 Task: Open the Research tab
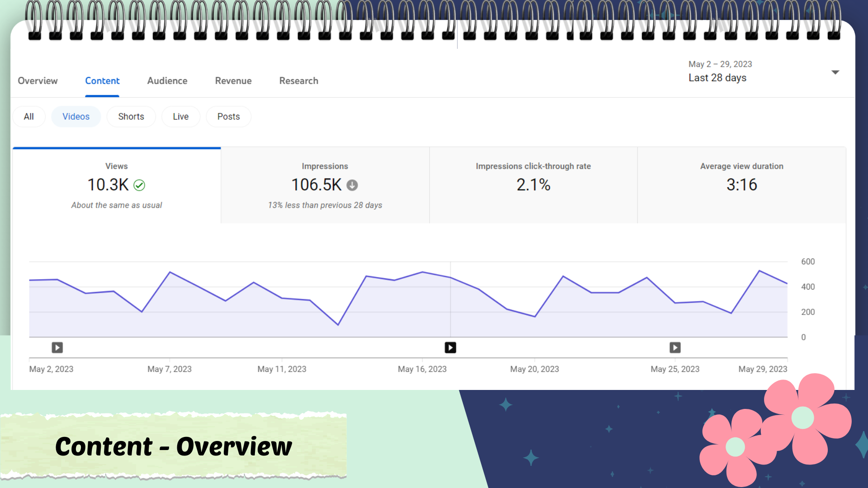coord(298,81)
